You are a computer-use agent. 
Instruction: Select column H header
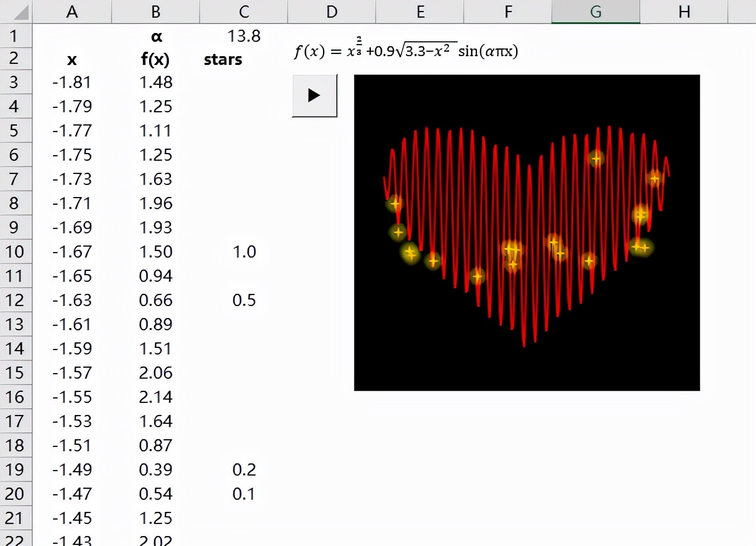(684, 12)
